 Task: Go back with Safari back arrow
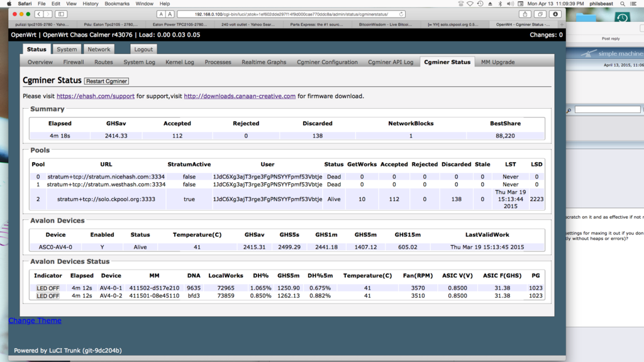click(x=38, y=14)
